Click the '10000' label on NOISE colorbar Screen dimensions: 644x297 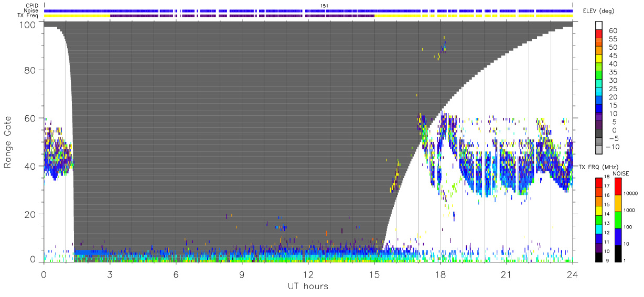coord(630,194)
